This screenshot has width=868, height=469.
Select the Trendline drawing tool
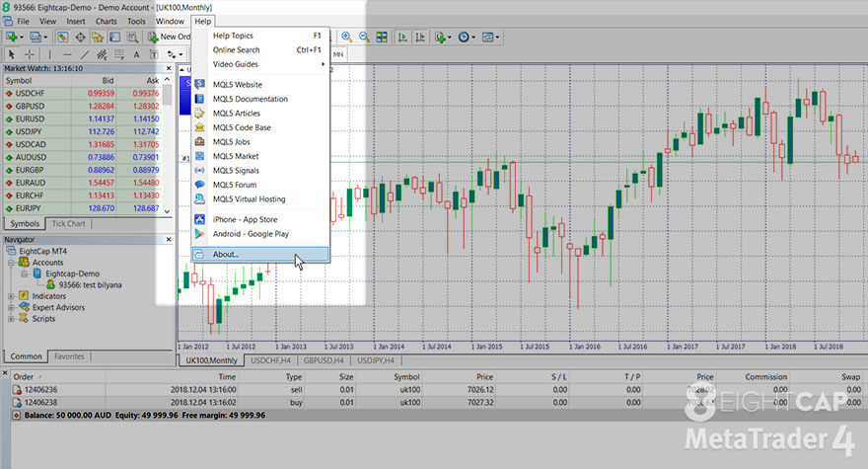click(85, 54)
